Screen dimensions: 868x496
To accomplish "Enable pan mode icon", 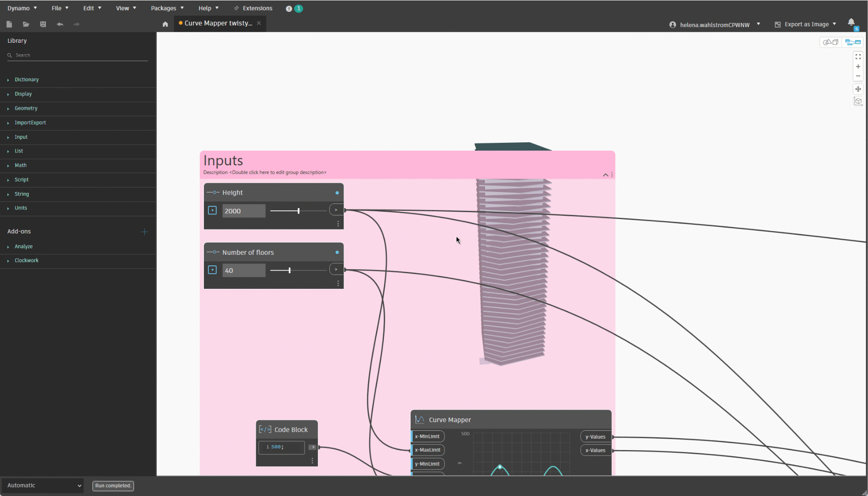I will coord(858,89).
